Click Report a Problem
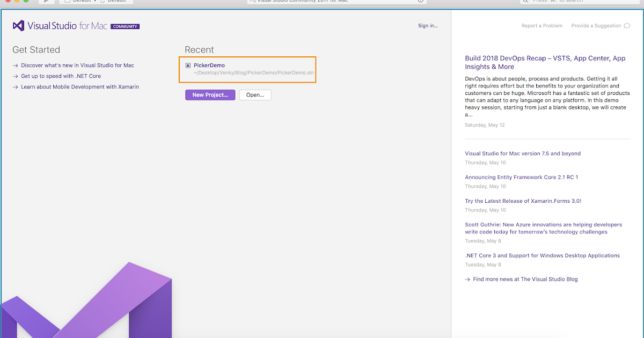 pos(542,25)
